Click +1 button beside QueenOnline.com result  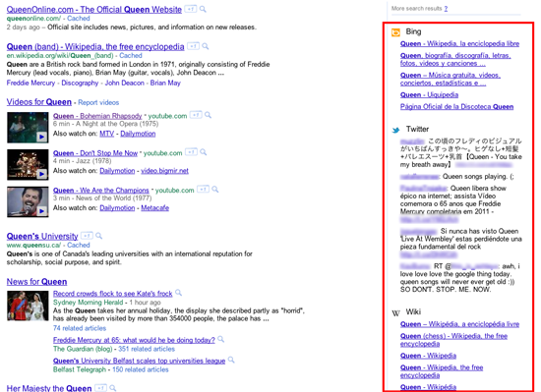[191, 9]
